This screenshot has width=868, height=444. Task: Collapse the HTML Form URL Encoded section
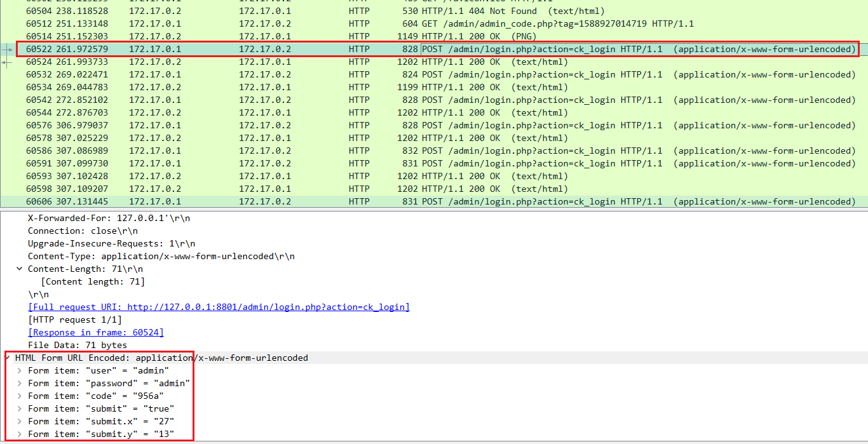[7, 358]
